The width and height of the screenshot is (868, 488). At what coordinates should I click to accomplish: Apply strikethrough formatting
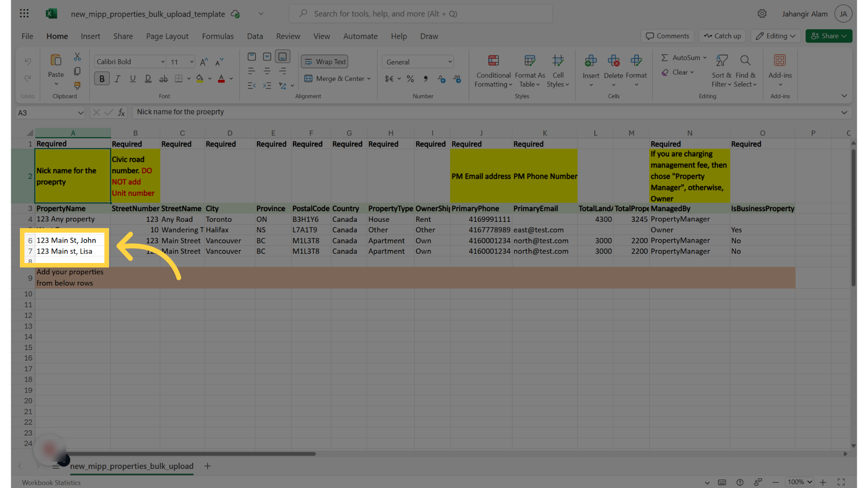pos(163,79)
